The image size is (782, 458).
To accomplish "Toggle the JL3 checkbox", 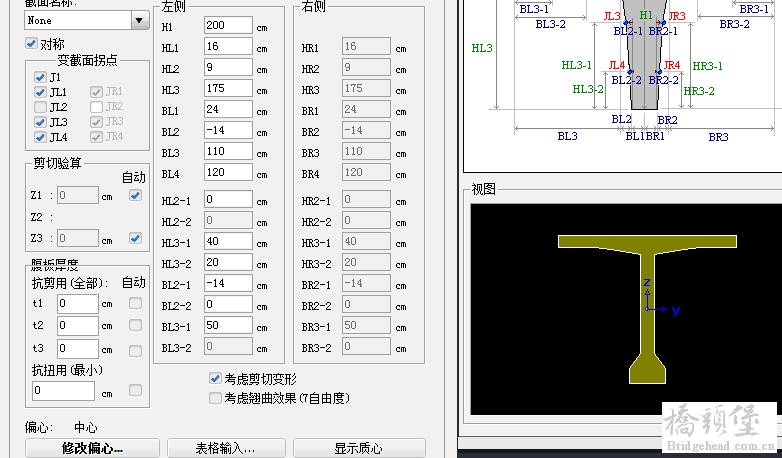I will (x=40, y=122).
